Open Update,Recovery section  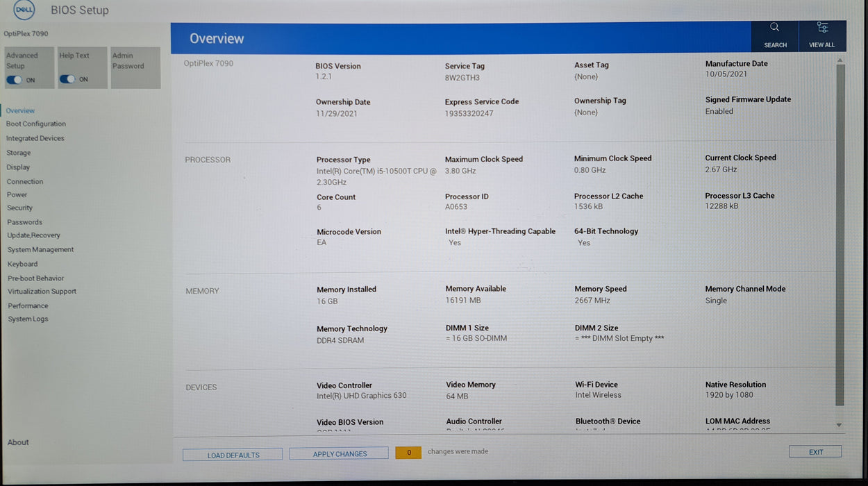pos(34,235)
